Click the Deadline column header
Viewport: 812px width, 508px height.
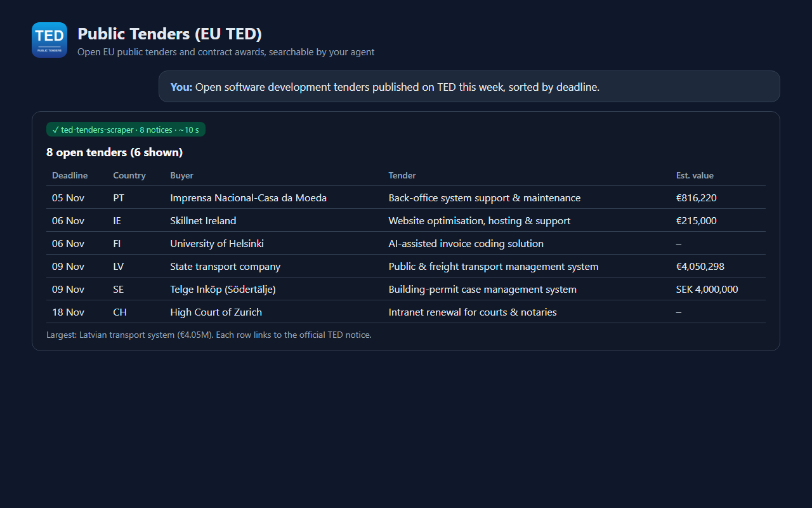click(x=70, y=175)
